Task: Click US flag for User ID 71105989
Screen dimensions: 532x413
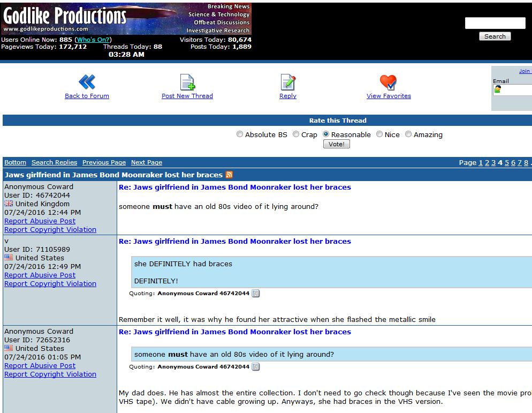Action: click(9, 258)
